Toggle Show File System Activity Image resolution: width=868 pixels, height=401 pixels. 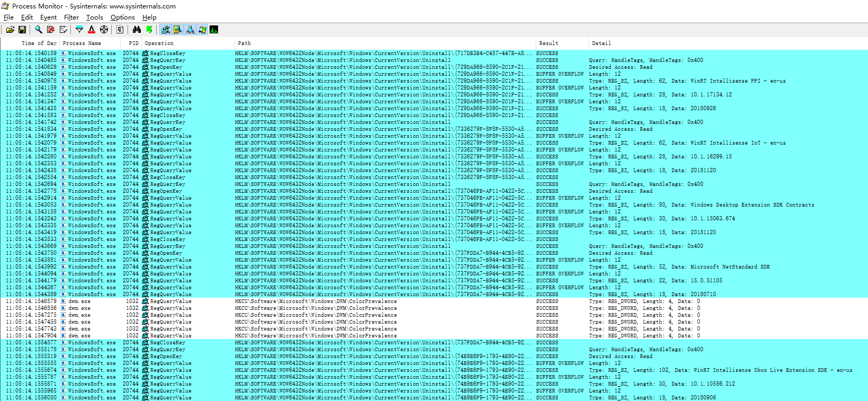tap(178, 30)
